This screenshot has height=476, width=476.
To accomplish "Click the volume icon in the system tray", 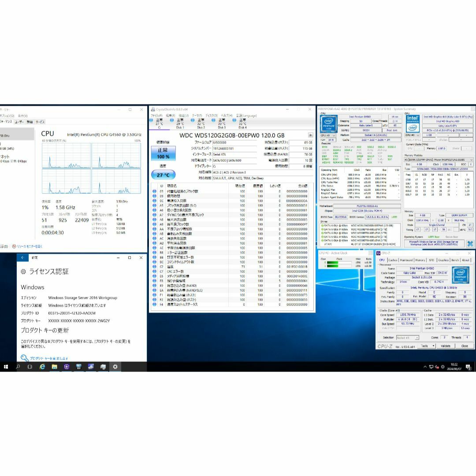I will [x=437, y=367].
